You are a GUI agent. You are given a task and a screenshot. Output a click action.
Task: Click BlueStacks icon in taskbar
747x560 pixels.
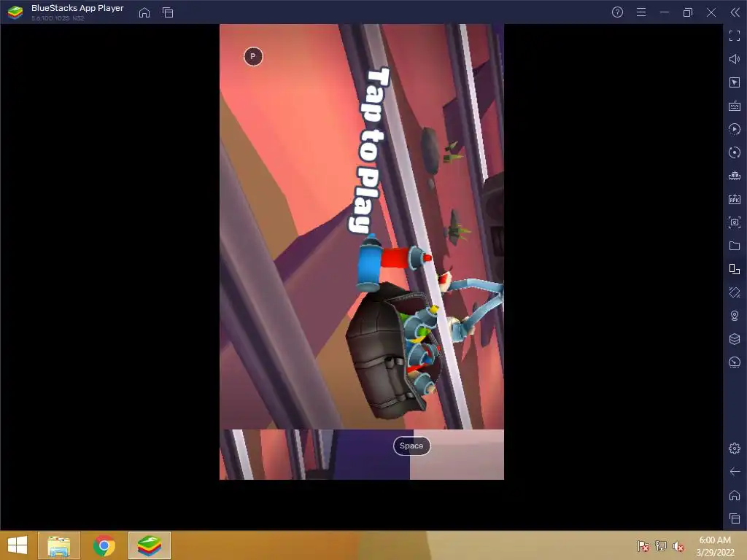click(x=150, y=545)
